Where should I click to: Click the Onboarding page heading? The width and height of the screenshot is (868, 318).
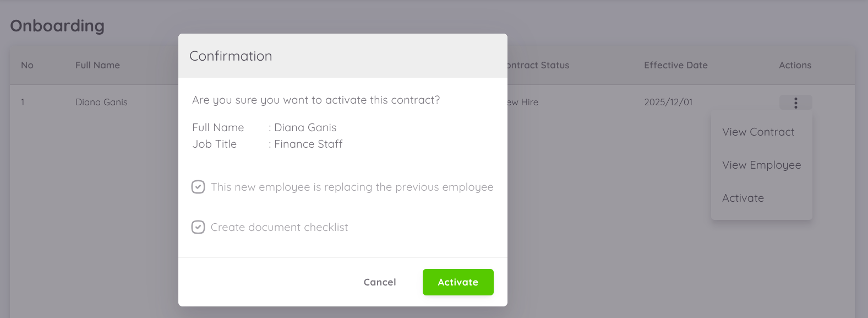coord(57,26)
